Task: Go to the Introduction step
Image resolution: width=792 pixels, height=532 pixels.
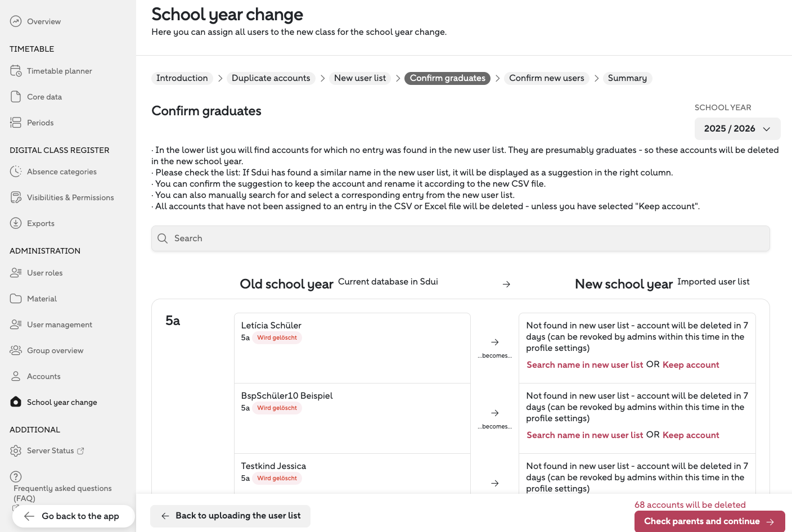Action: pos(182,78)
